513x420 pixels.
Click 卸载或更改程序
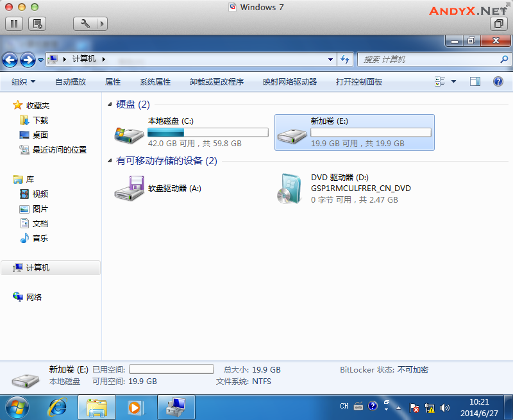click(x=217, y=82)
